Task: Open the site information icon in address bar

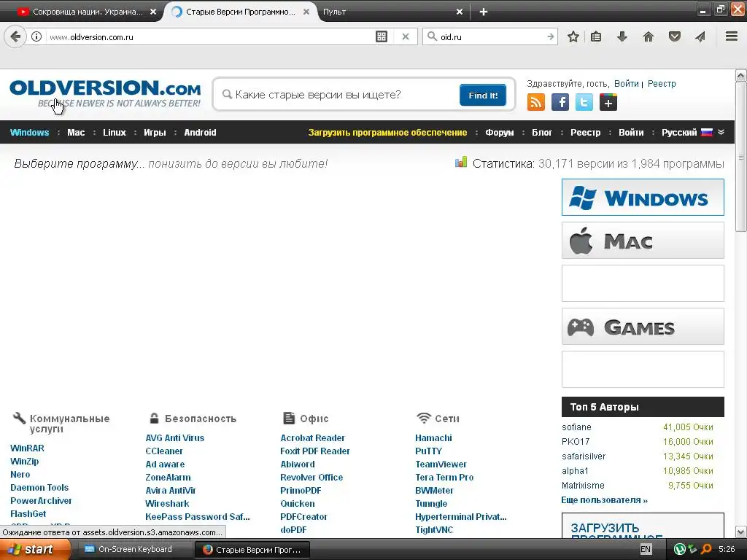Action: coord(36,36)
